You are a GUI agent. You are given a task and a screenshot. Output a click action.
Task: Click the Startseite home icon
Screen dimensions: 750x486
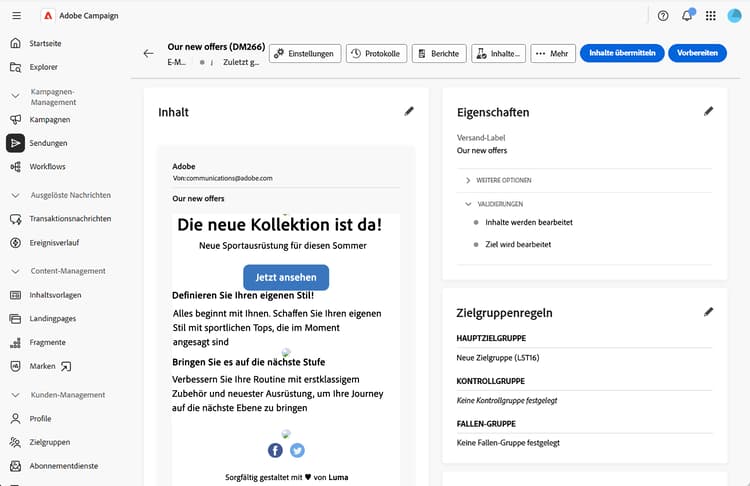pos(15,43)
